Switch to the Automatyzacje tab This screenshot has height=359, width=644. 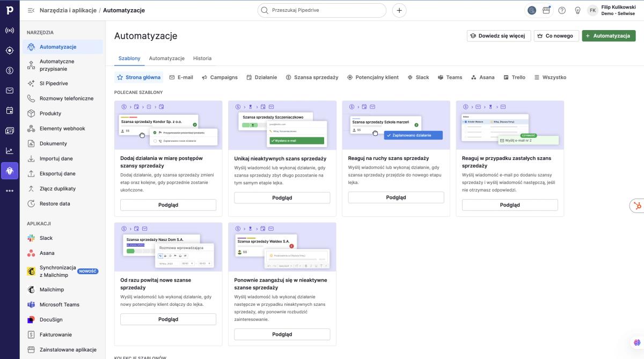(x=167, y=58)
